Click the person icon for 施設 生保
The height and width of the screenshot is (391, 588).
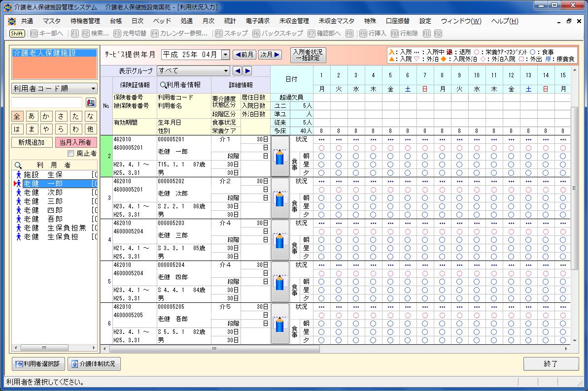pos(19,175)
